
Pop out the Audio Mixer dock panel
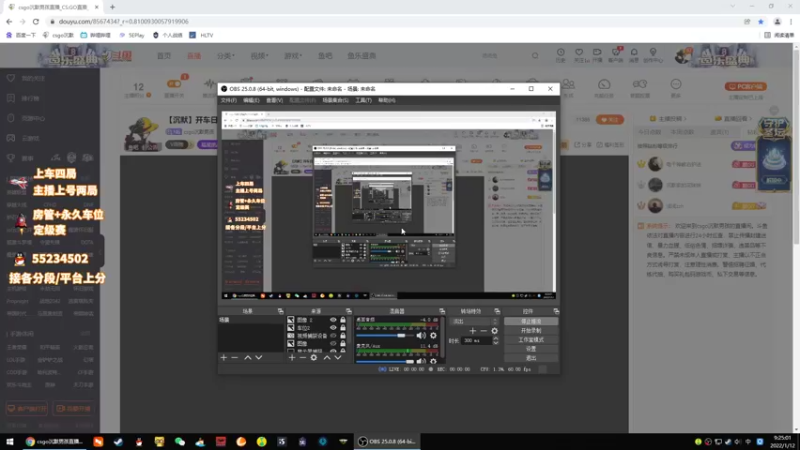pos(442,311)
